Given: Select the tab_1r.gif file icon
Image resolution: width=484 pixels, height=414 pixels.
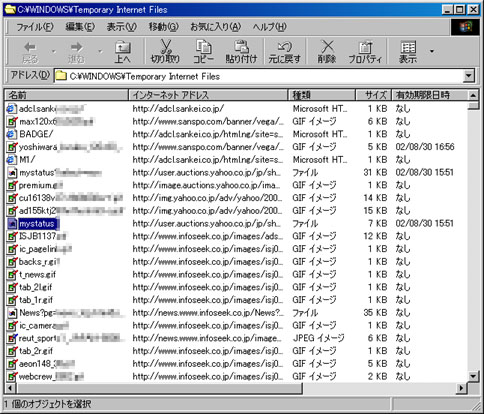Looking at the screenshot, I should [12, 300].
